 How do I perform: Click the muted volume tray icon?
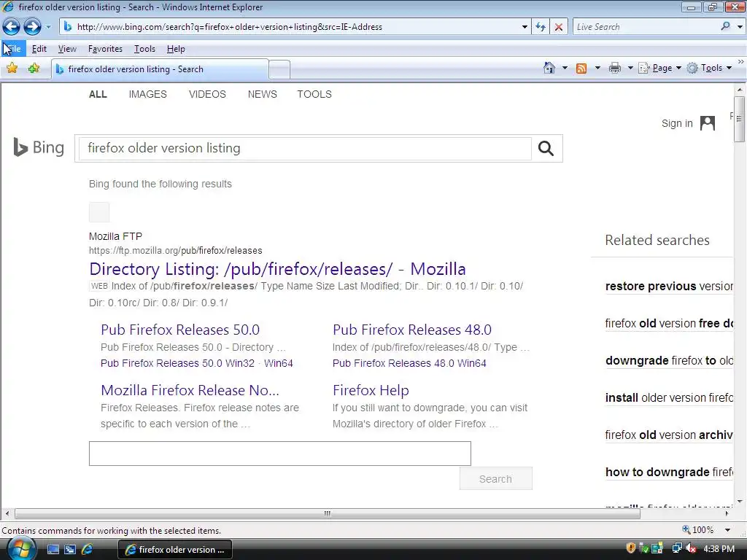690,549
